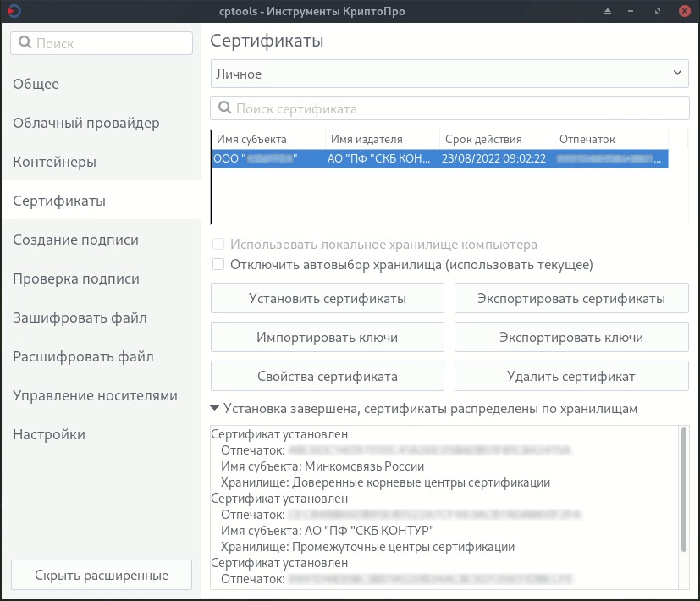
Task: Click 'Хранилище: Промежуточные центры сертификации' line
Action: [x=367, y=547]
